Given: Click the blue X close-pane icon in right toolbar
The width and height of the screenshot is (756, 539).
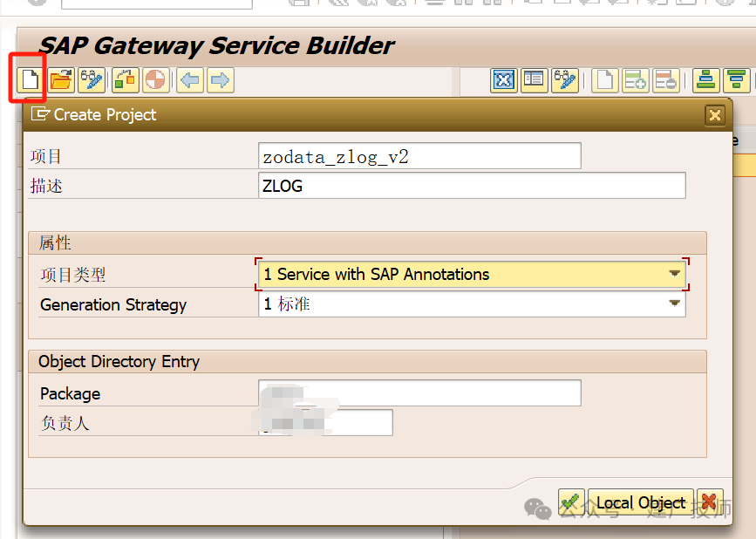Looking at the screenshot, I should (504, 79).
